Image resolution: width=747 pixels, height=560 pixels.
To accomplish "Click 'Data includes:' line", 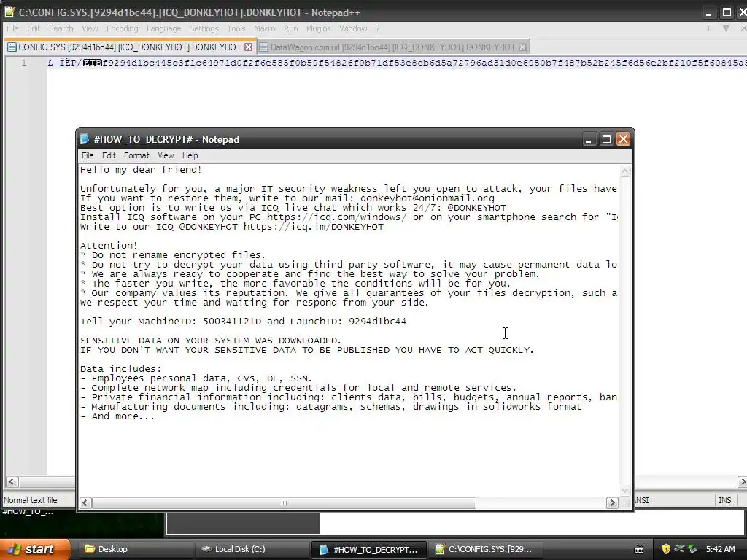I will pos(121,368).
